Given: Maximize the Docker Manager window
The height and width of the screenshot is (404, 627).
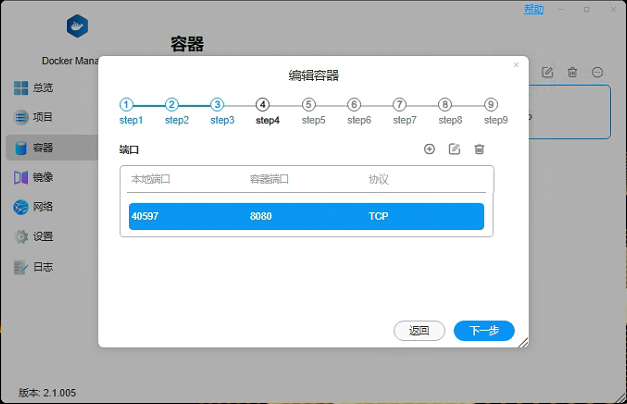Looking at the screenshot, I should point(587,9).
